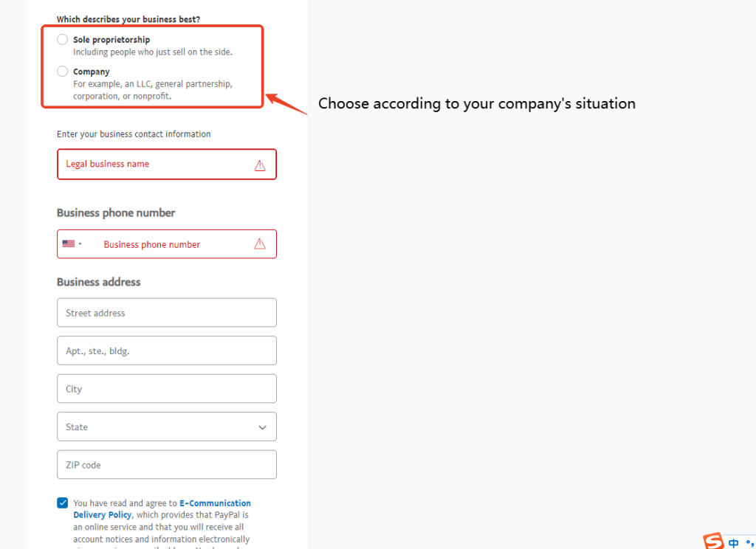Click the City input field
This screenshot has height=549, width=756.
pyautogui.click(x=166, y=388)
